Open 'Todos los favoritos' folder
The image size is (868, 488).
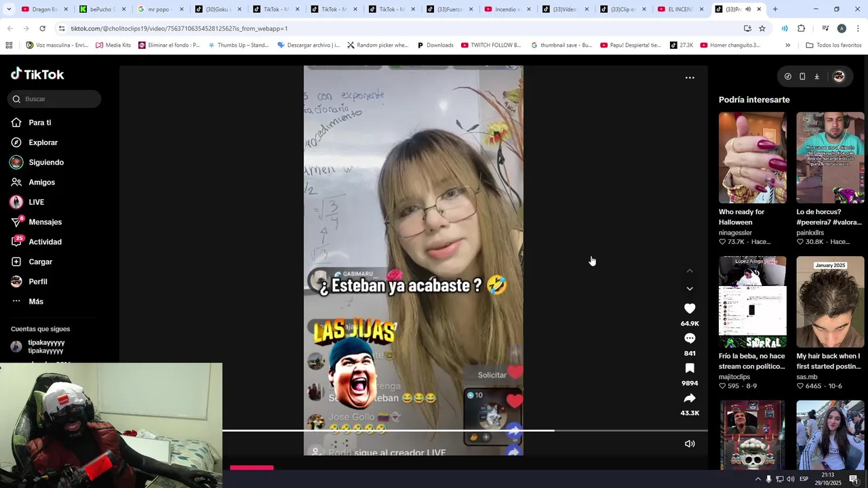pyautogui.click(x=833, y=45)
